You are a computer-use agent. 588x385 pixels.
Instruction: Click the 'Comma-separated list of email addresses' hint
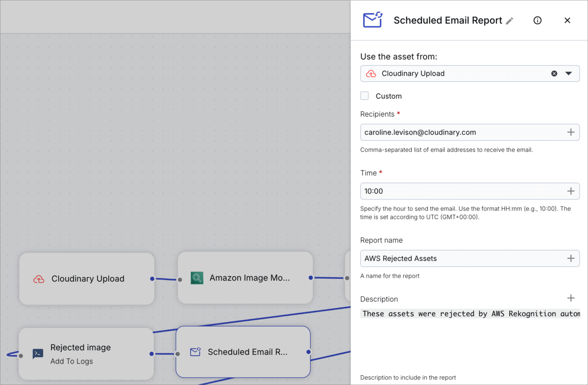click(x=446, y=150)
